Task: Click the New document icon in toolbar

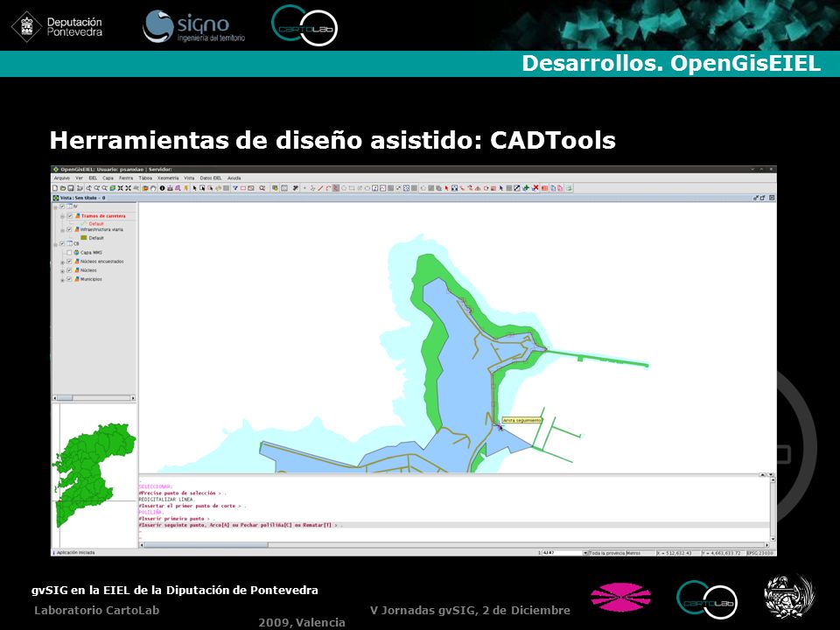Action: 55,188
